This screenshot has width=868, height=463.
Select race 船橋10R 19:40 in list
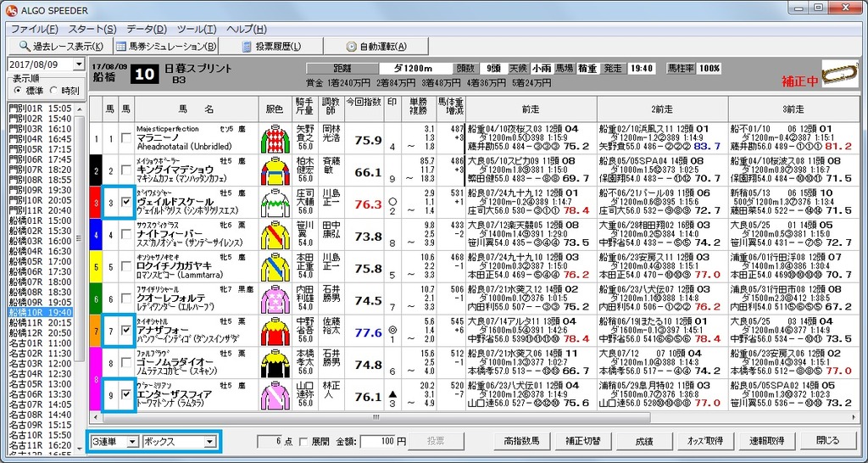pos(41,312)
